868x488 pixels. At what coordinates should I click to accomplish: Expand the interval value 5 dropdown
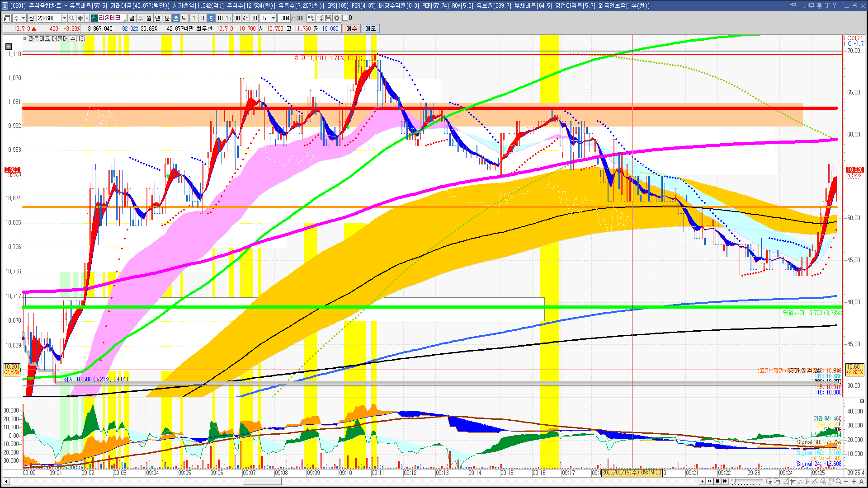tap(273, 18)
